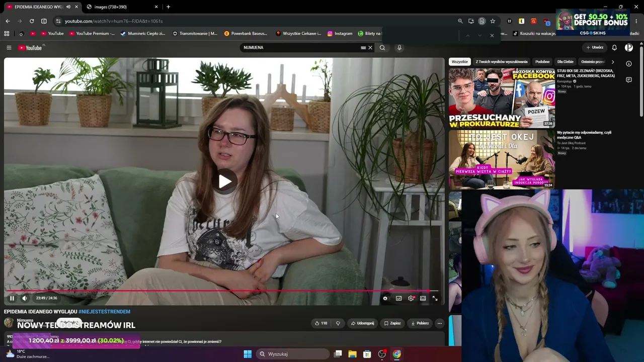
Task: Save the video with Zapisz
Action: pos(392,323)
